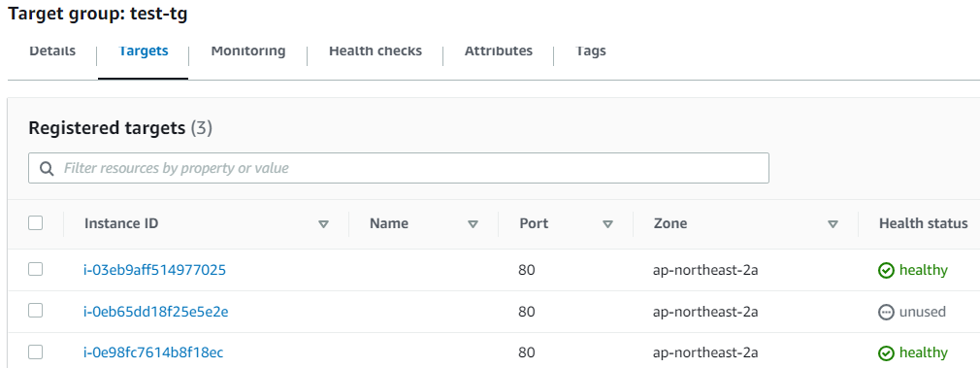980x368 pixels.
Task: Click healthy status icon for i-0e98fc7614b8f18ec
Action: (x=886, y=353)
